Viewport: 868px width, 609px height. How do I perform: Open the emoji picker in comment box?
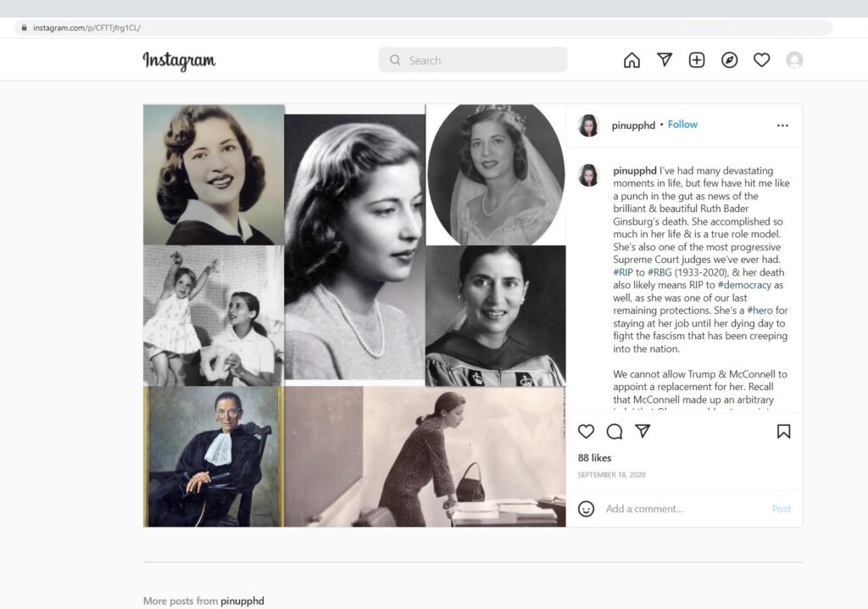pos(586,509)
